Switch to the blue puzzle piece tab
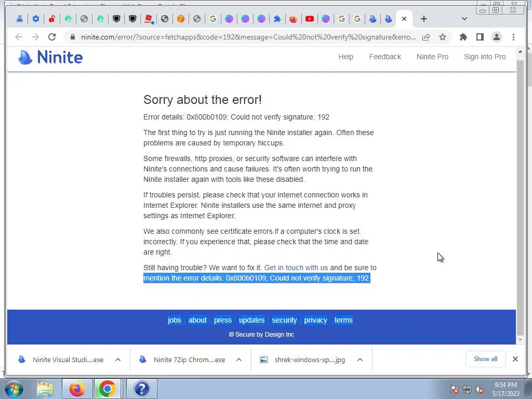Viewport: 532px width, 399px height. 277,19
